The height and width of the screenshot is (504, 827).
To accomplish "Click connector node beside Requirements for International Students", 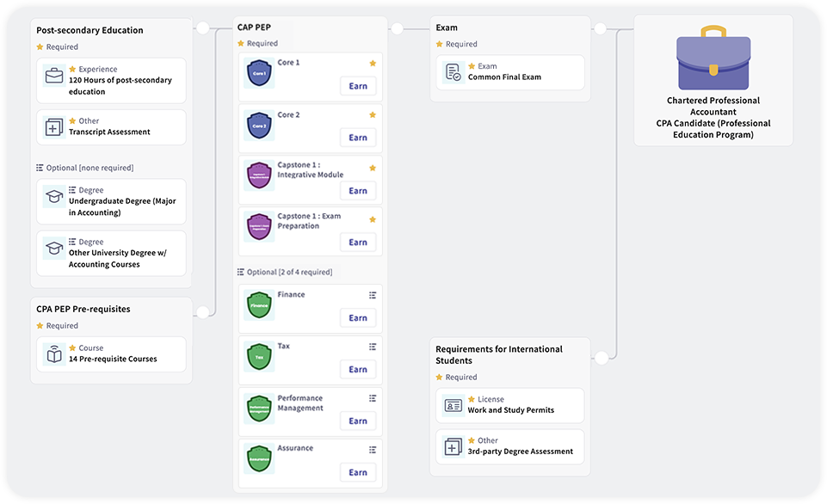I will [602, 358].
